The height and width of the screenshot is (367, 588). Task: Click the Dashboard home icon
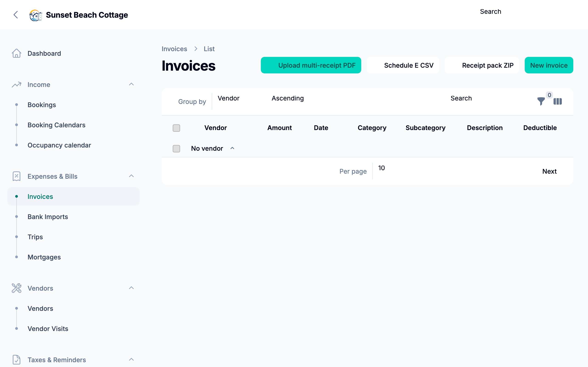pyautogui.click(x=16, y=53)
